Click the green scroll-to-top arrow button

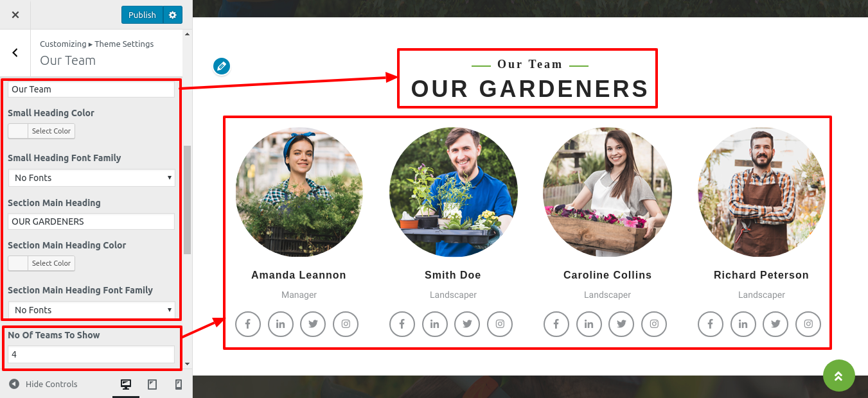pos(838,376)
